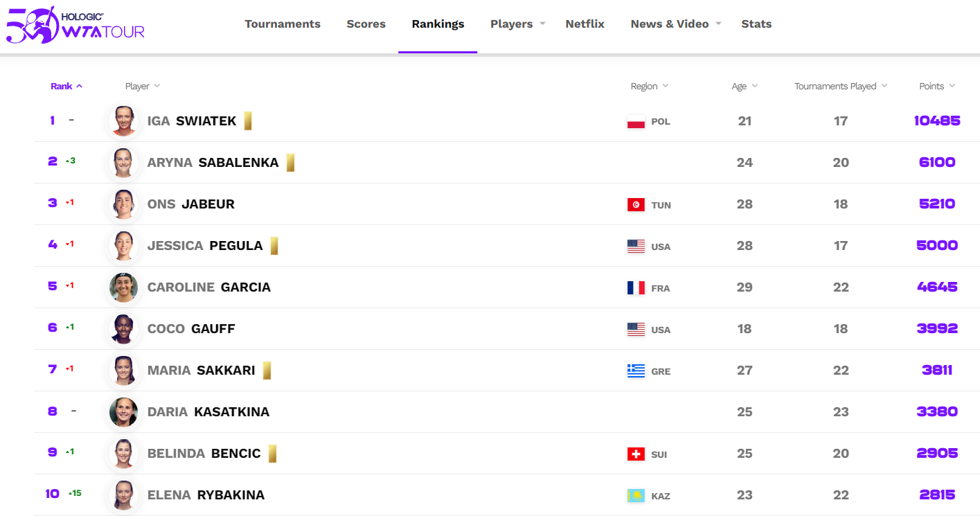Click the Greece flag in Maria Sakkari's row

pyautogui.click(x=636, y=371)
